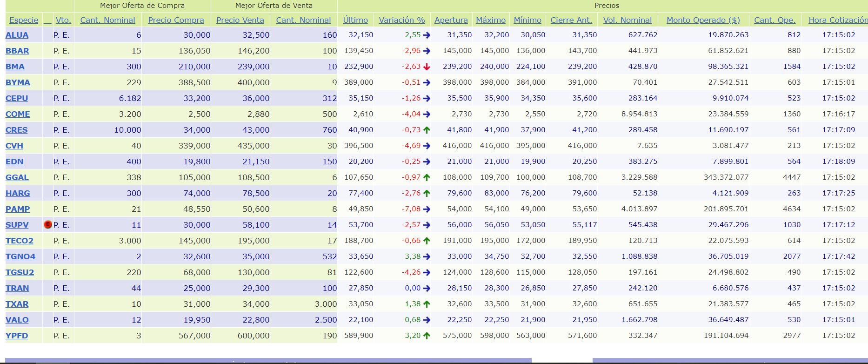This screenshot has height=364, width=868.
Task: Open the CEPU ticker link
Action: [17, 98]
